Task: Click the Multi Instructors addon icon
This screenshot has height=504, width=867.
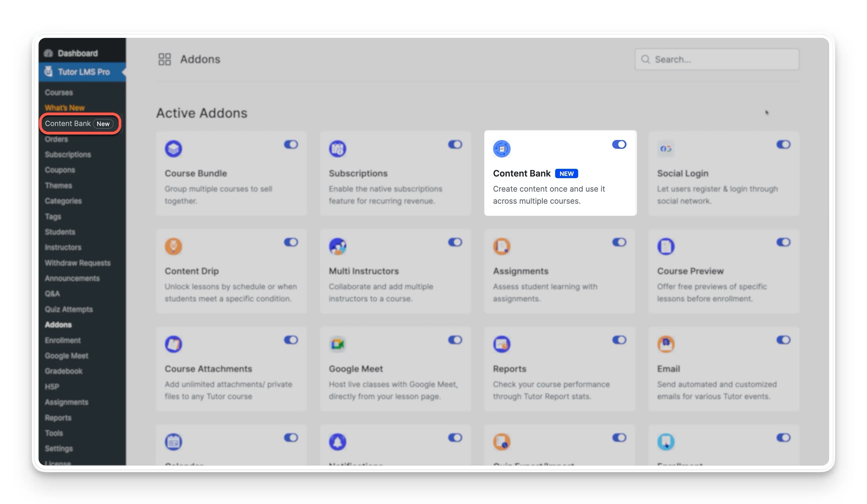Action: (x=337, y=246)
